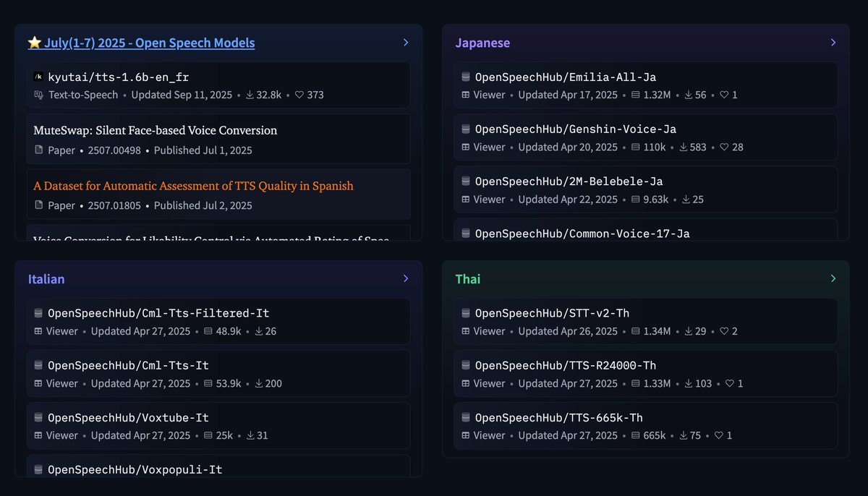The height and width of the screenshot is (496, 868).
Task: Click the heart icon showing 373 likes
Action: 299,95
